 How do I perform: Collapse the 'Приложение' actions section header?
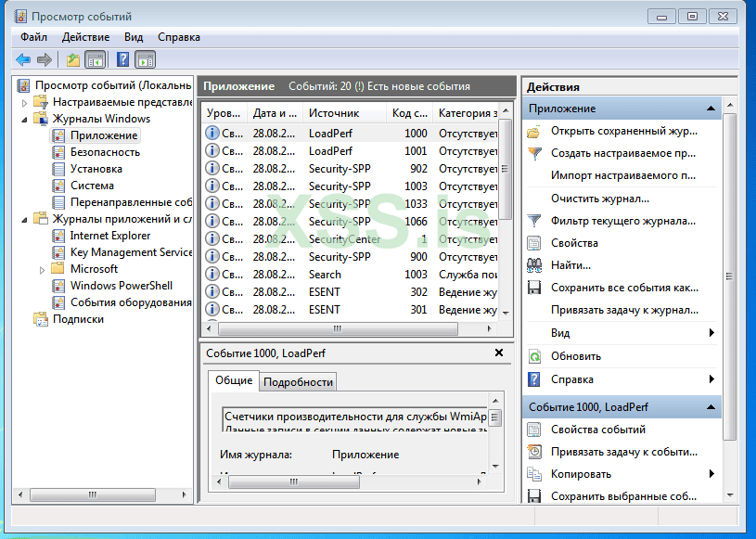tap(711, 109)
